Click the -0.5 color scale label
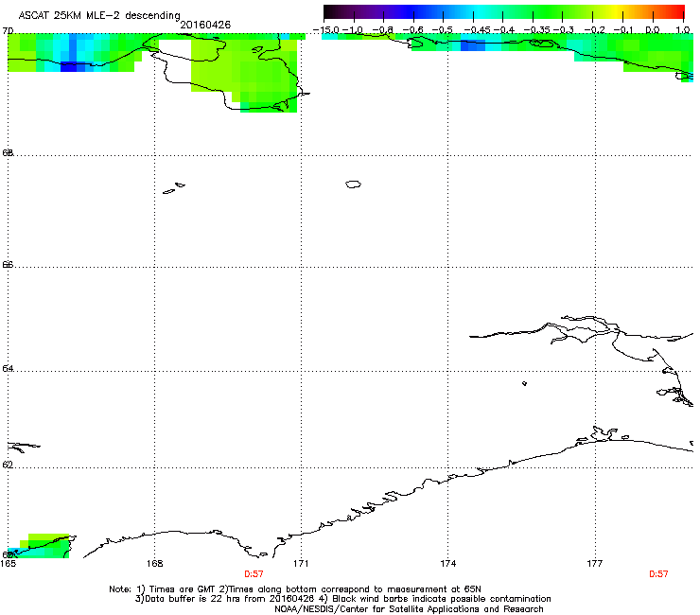The width and height of the screenshot is (700, 615). pos(443,30)
